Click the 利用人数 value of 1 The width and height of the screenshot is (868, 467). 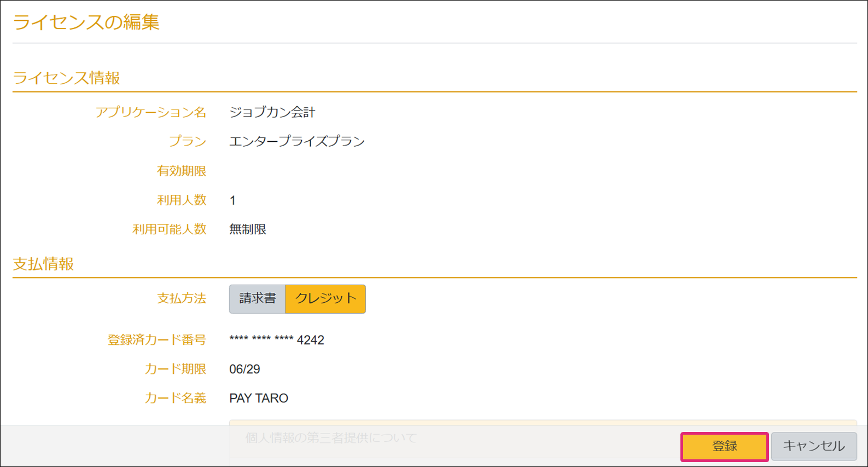(x=232, y=201)
